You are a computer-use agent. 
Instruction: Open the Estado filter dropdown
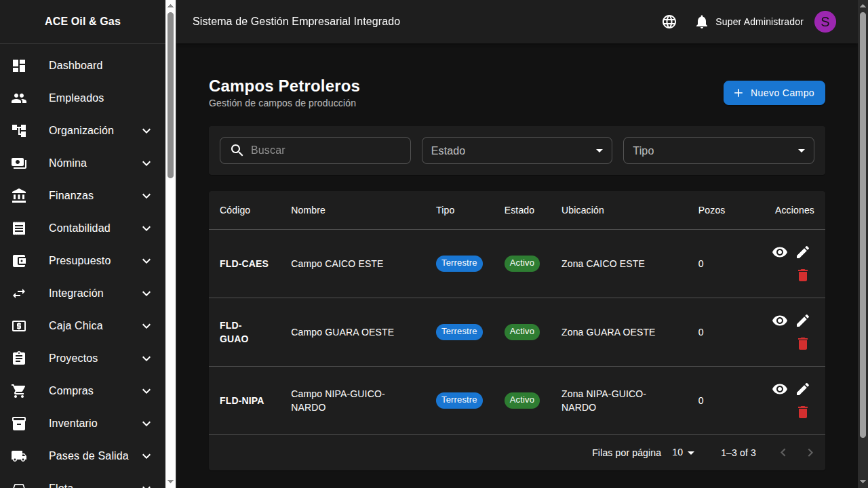(517, 150)
